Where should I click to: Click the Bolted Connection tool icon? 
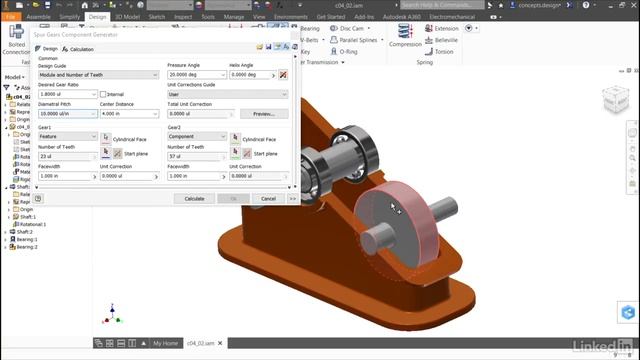16,32
